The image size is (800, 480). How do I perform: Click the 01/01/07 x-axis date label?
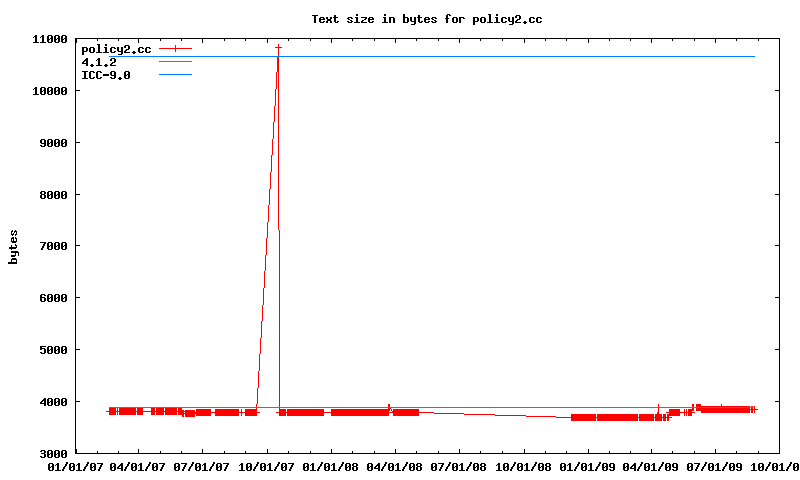click(74, 466)
